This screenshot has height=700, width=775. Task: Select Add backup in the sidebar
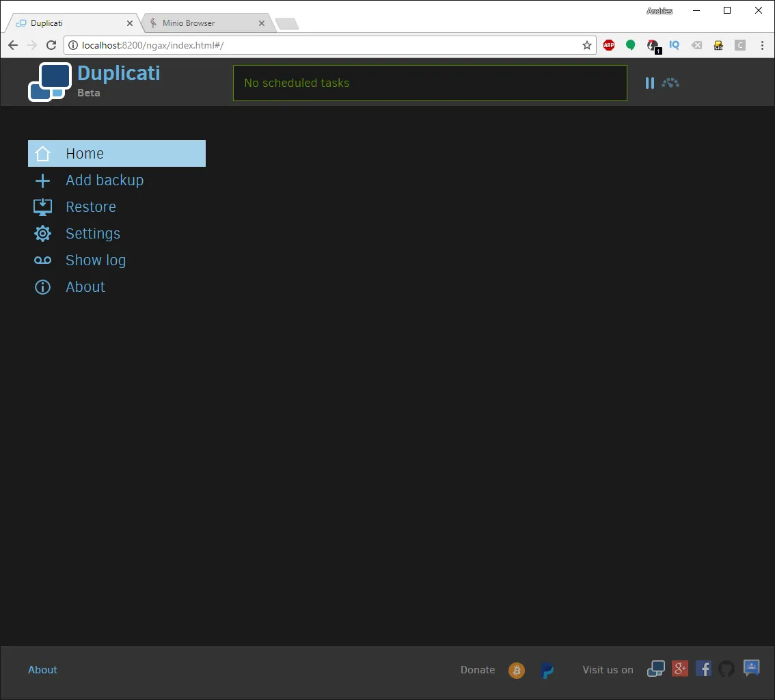click(x=105, y=180)
